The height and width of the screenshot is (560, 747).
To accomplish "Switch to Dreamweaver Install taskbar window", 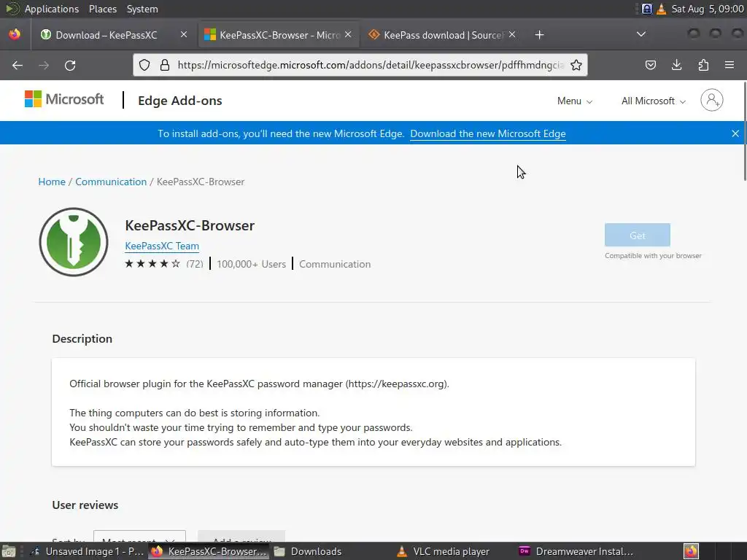I will point(576,551).
